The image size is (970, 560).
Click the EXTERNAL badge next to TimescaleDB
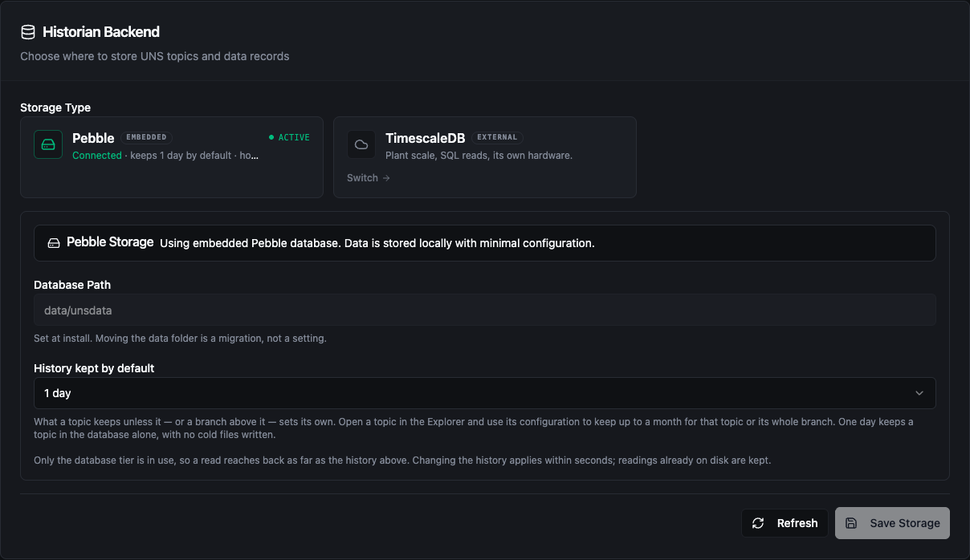[x=497, y=137]
